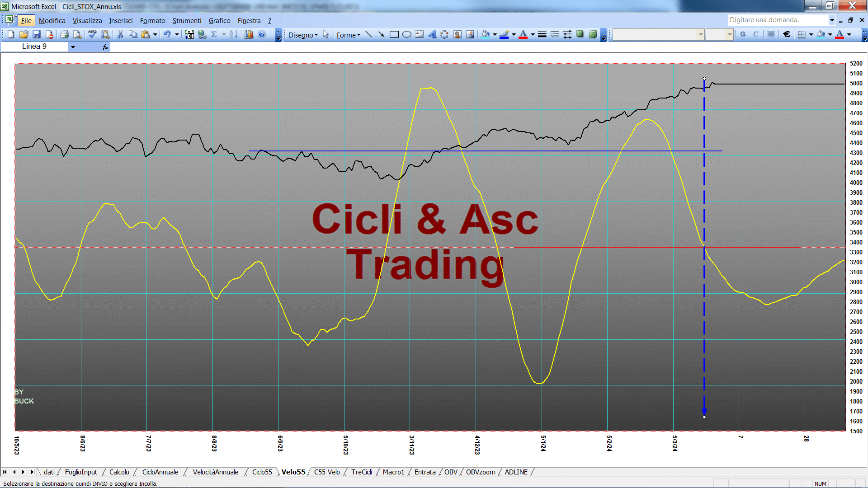Sort ascending A-Z icon
Viewport: 868px width, 488px height.
coord(233,34)
